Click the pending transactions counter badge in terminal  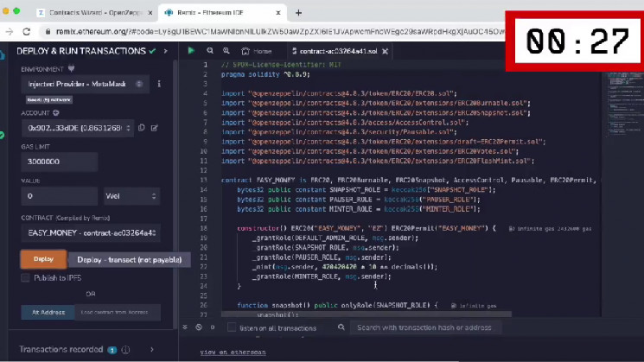(x=213, y=327)
